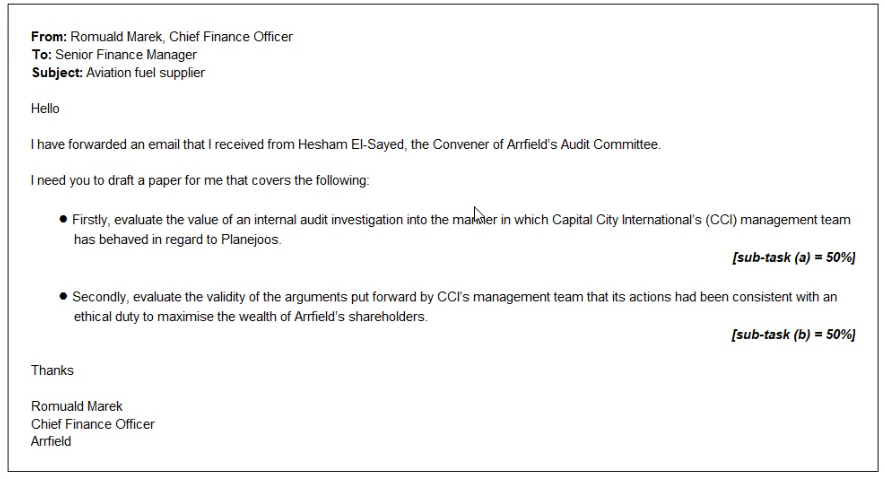Click the "To:" label in the email header
Image resolution: width=885 pixels, height=479 pixels.
coord(41,55)
